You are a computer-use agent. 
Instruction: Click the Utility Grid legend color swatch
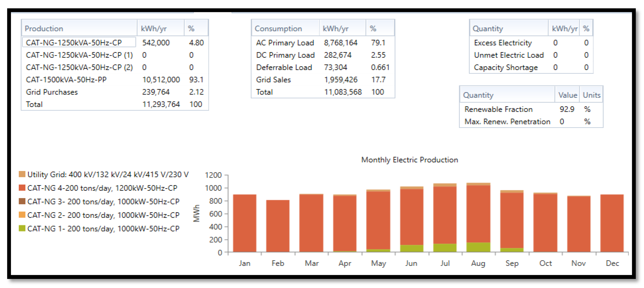(x=22, y=174)
